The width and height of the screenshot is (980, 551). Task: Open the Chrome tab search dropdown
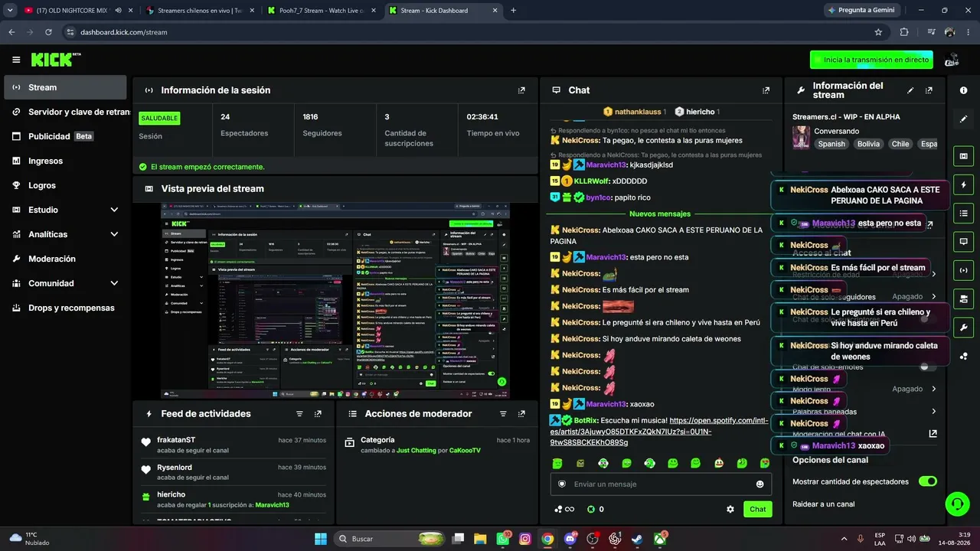(10, 10)
